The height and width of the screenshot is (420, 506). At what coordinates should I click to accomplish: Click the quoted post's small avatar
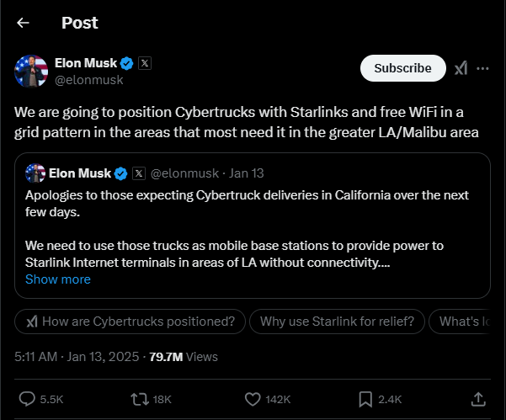pos(35,173)
